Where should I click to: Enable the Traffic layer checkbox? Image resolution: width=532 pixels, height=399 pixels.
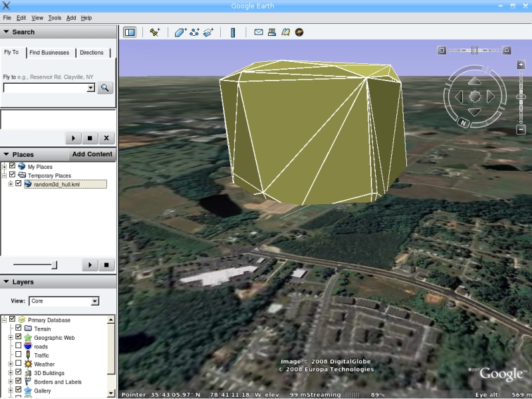coord(19,354)
